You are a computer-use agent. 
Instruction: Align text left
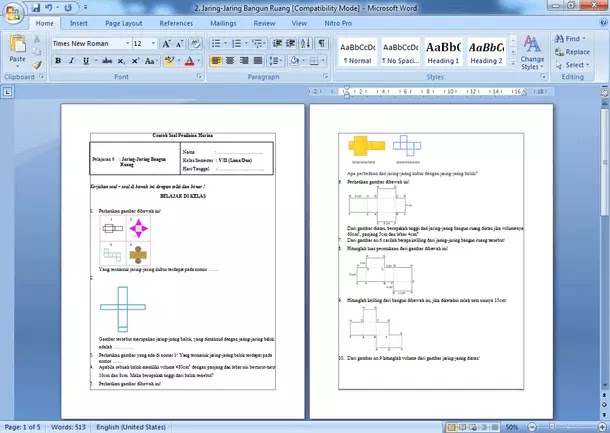pos(216,61)
